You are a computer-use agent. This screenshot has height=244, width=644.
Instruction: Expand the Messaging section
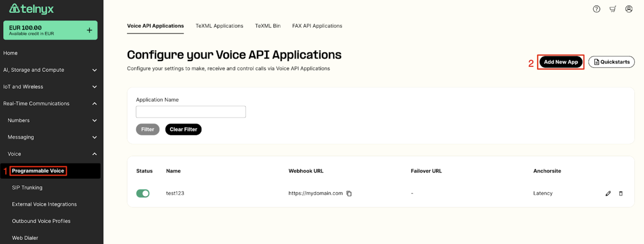point(94,137)
